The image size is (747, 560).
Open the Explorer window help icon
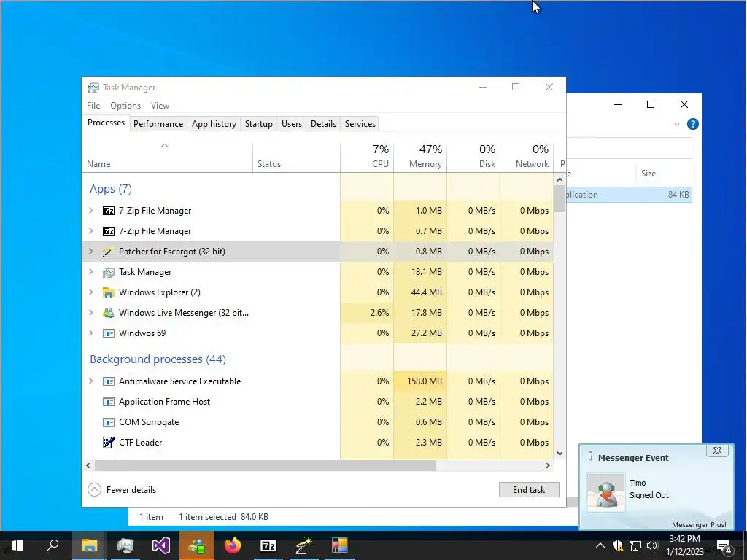(x=693, y=124)
